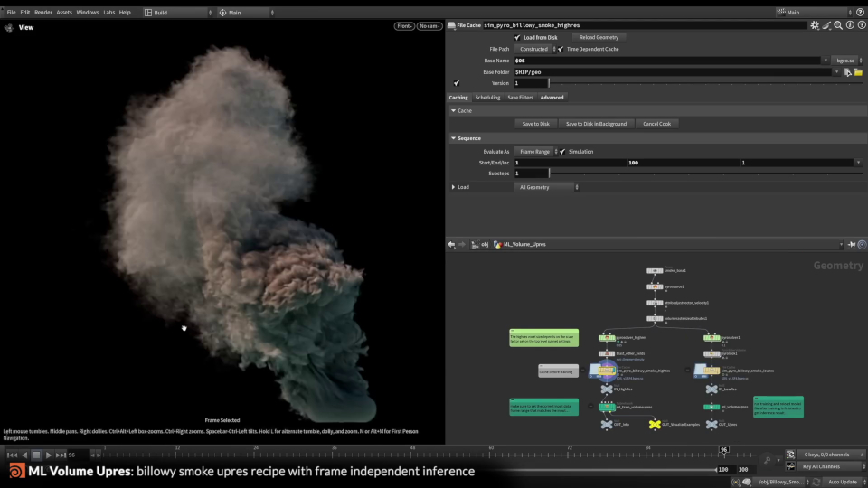Disable the Time Dependent Cache checkbox

tap(561, 49)
